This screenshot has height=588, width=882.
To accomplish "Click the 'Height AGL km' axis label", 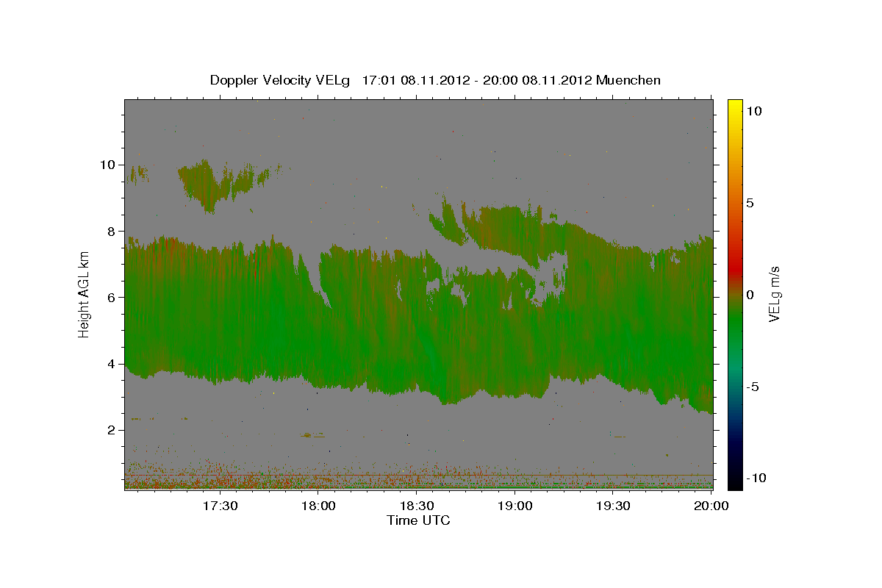I will 85,294.
